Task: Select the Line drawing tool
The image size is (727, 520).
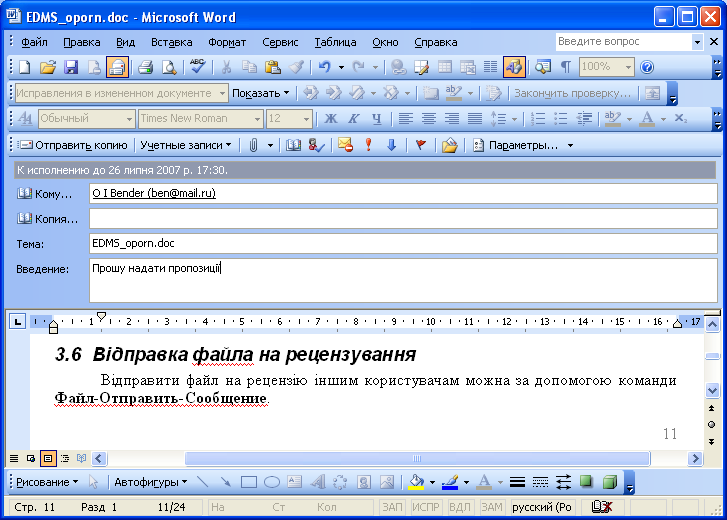Action: (x=203, y=482)
